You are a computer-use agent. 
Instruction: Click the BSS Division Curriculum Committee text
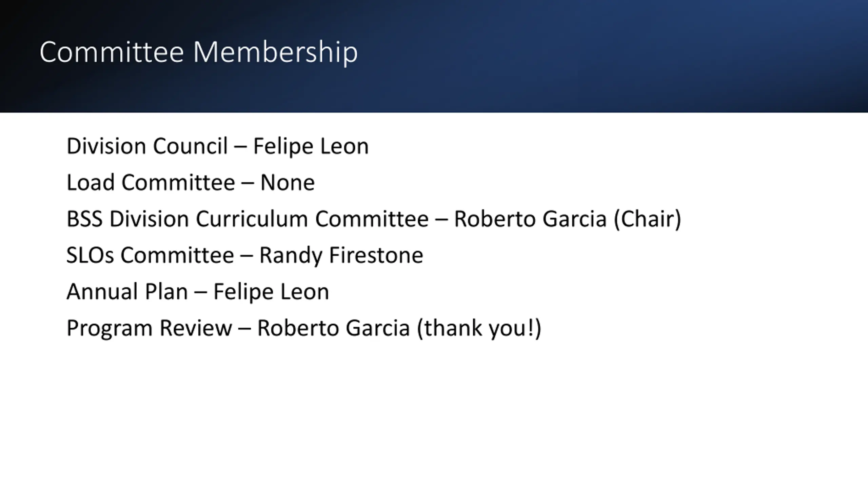248,219
